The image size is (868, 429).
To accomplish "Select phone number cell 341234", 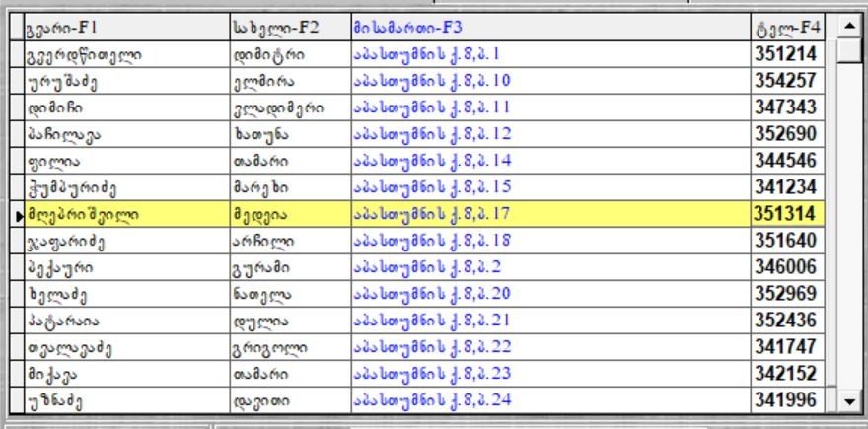I will point(788,187).
